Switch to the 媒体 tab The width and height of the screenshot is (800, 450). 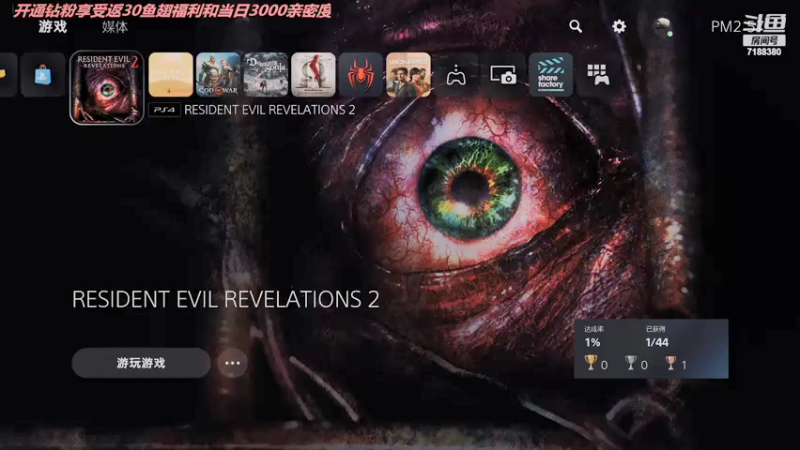coord(115,27)
